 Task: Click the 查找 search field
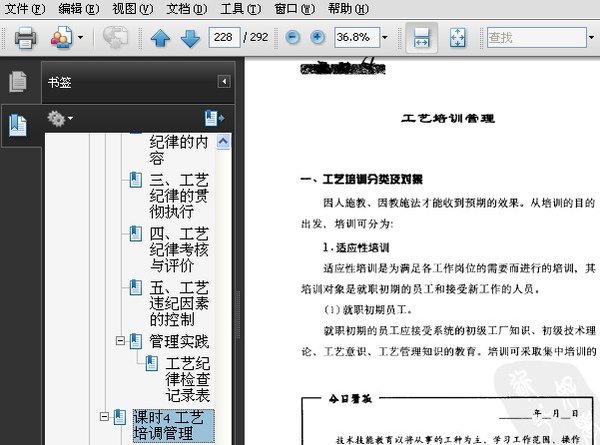pyautogui.click(x=536, y=37)
